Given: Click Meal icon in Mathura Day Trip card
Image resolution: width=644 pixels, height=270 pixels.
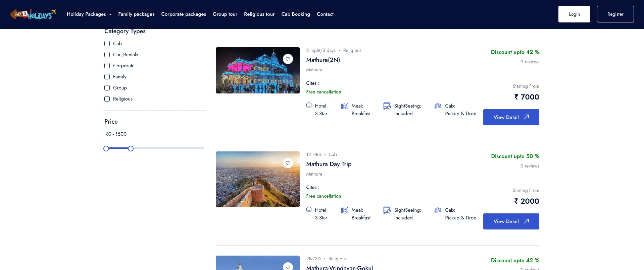Looking at the screenshot, I should pos(345,210).
